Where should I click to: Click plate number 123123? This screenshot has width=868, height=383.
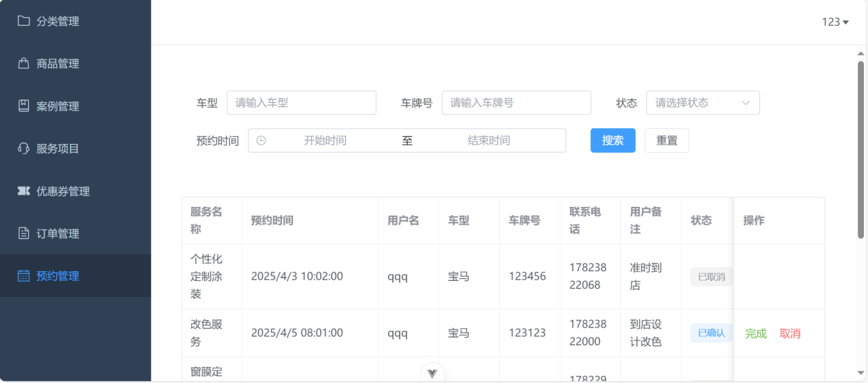(x=527, y=333)
